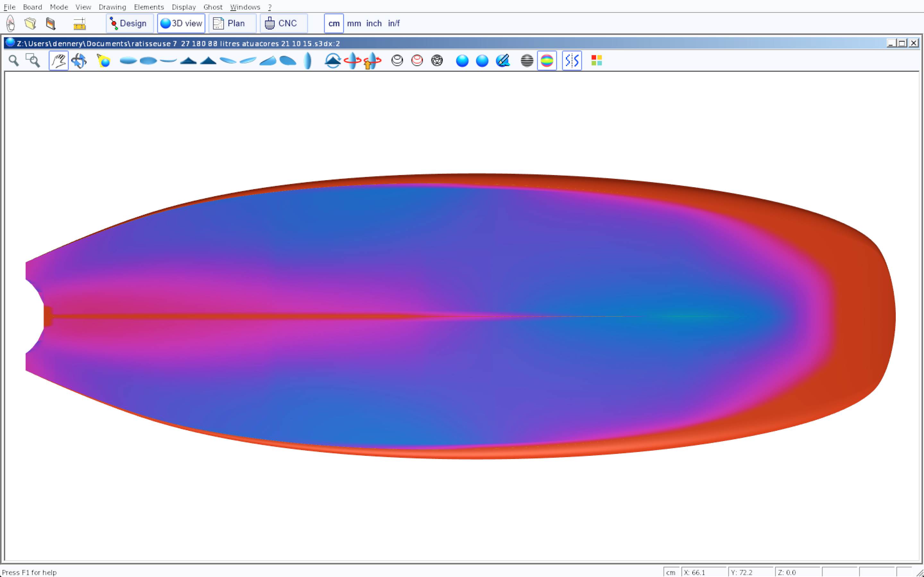Toggle the symmetry view button
The width and height of the screenshot is (924, 577).
572,61
